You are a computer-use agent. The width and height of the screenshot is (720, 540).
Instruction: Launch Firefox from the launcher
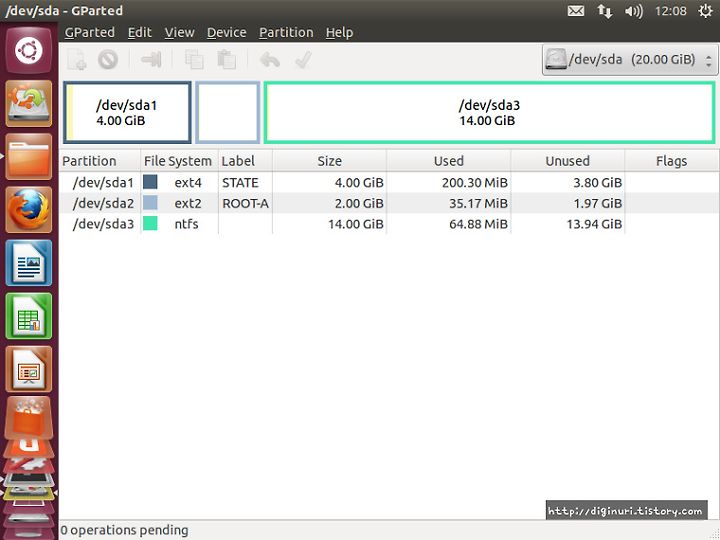pyautogui.click(x=28, y=210)
